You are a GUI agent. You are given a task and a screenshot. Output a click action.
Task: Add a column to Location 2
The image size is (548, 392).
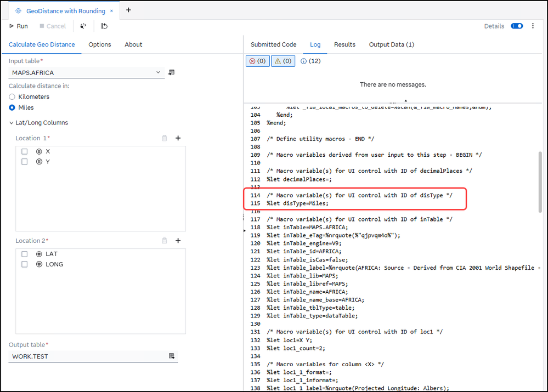(178, 241)
